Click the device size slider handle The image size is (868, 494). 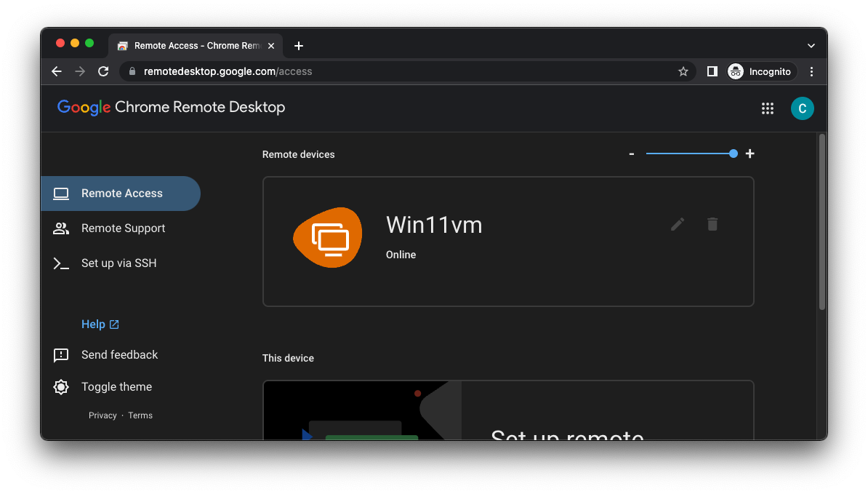pos(733,154)
